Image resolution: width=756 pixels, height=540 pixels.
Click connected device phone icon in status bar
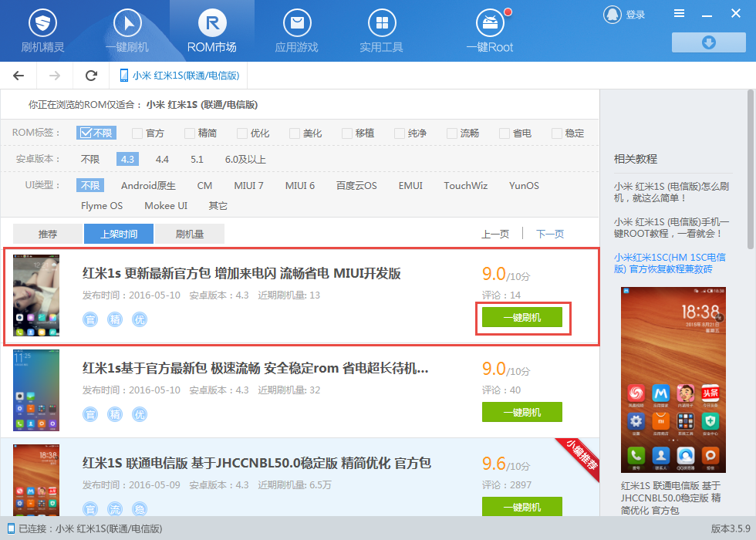(x=11, y=528)
